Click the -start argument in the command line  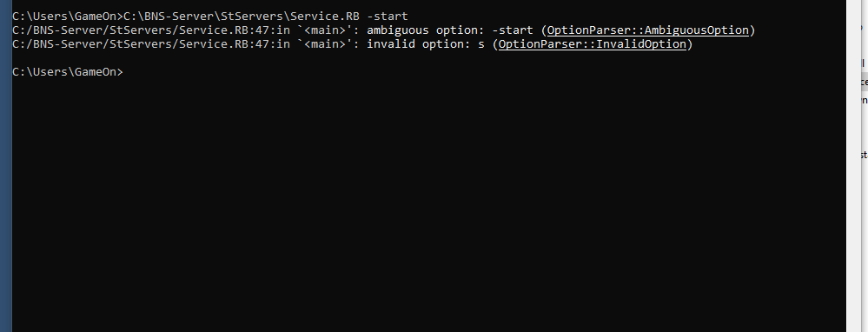pos(388,17)
